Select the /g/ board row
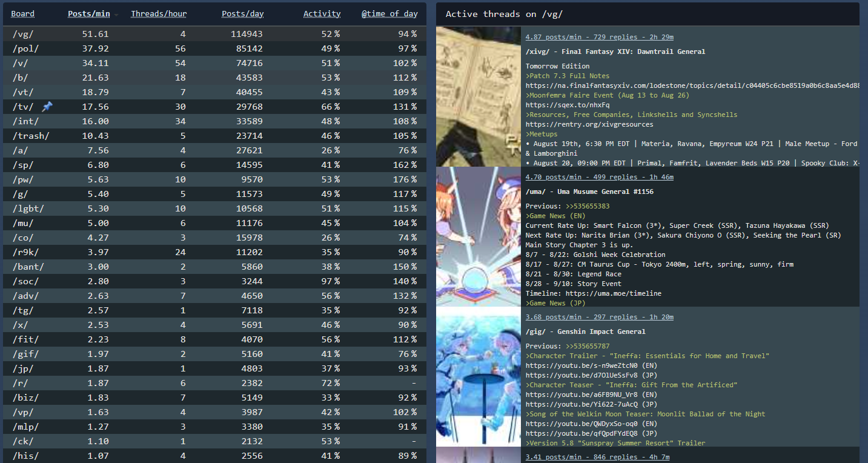 214,194
